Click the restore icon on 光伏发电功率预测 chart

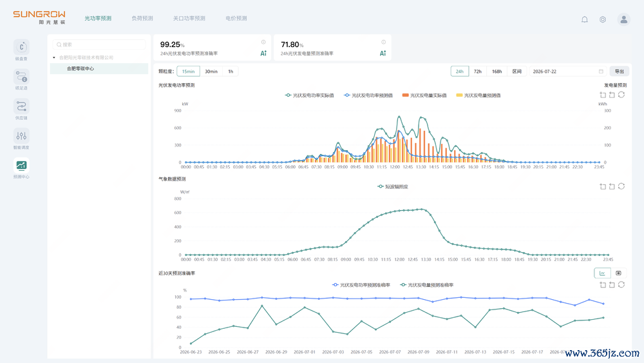(x=621, y=95)
